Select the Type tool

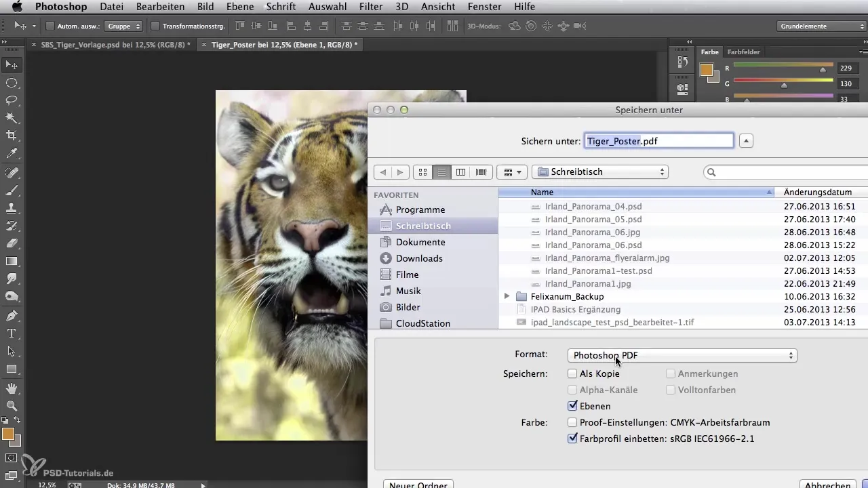coord(12,333)
